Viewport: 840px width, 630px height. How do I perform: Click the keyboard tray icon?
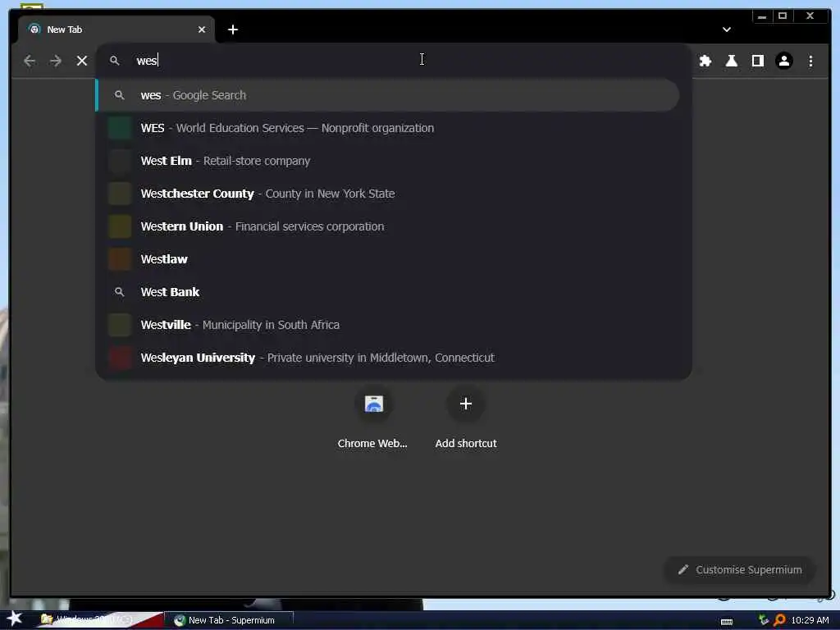[727, 622]
